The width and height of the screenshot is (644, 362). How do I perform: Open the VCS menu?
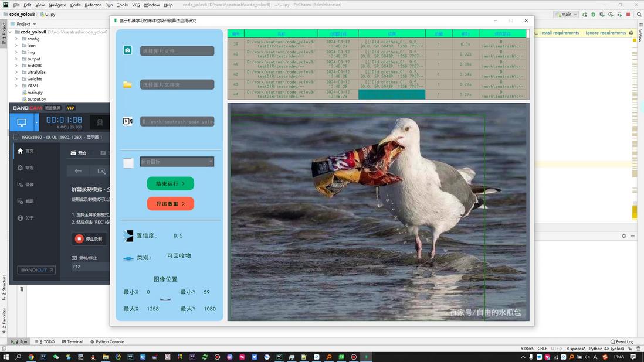[135, 5]
